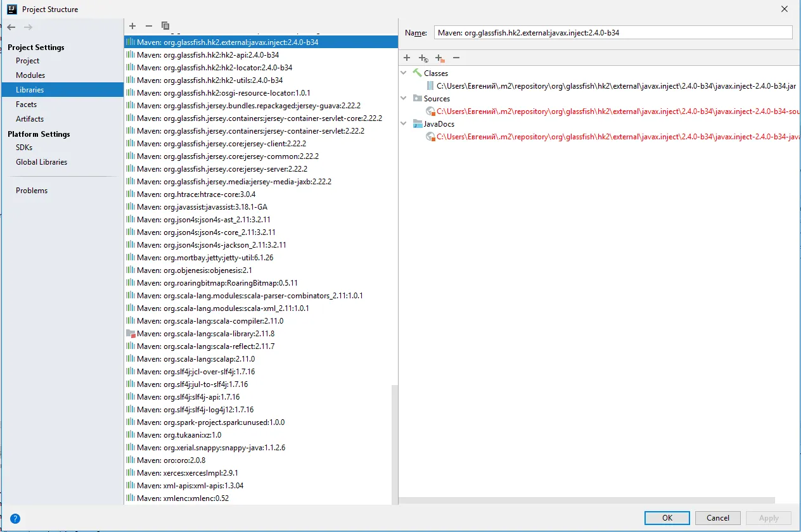Add a new project library with plus icon
The height and width of the screenshot is (532, 801).
[132, 26]
